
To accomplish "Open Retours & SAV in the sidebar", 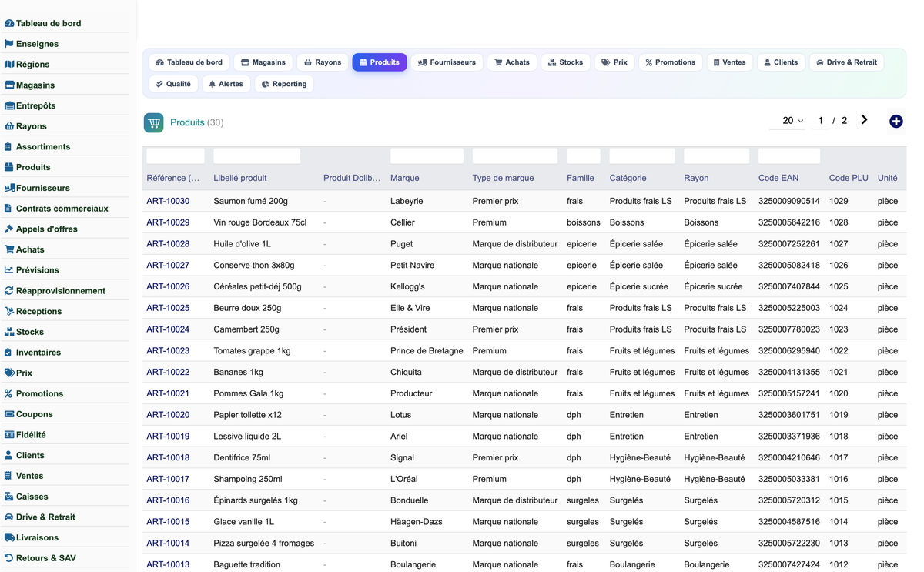I will pyautogui.click(x=40, y=558).
